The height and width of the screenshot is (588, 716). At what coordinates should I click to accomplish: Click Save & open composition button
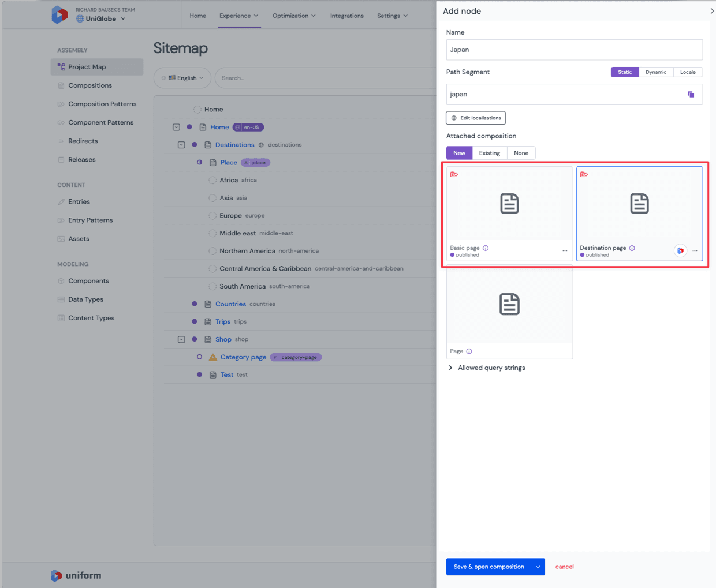488,567
